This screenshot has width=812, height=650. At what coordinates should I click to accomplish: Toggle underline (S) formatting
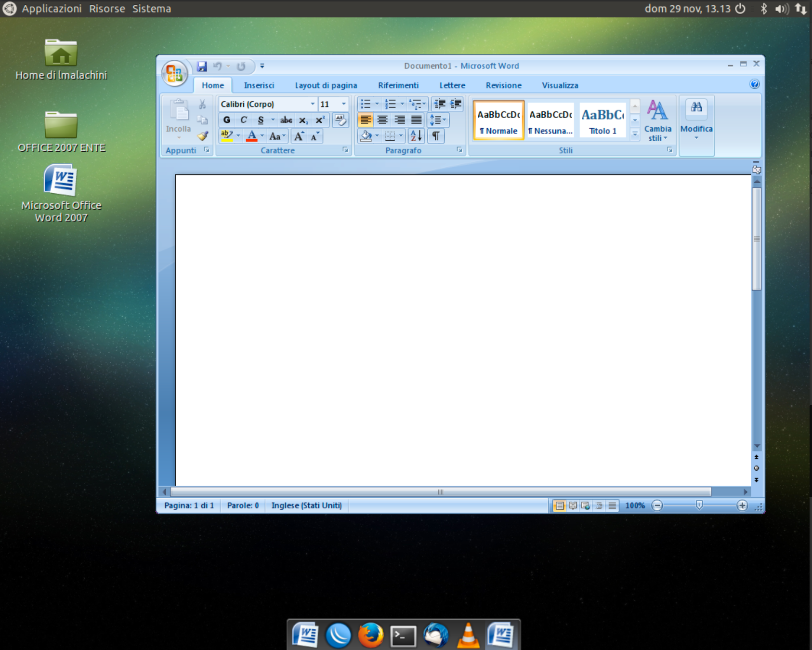261,120
